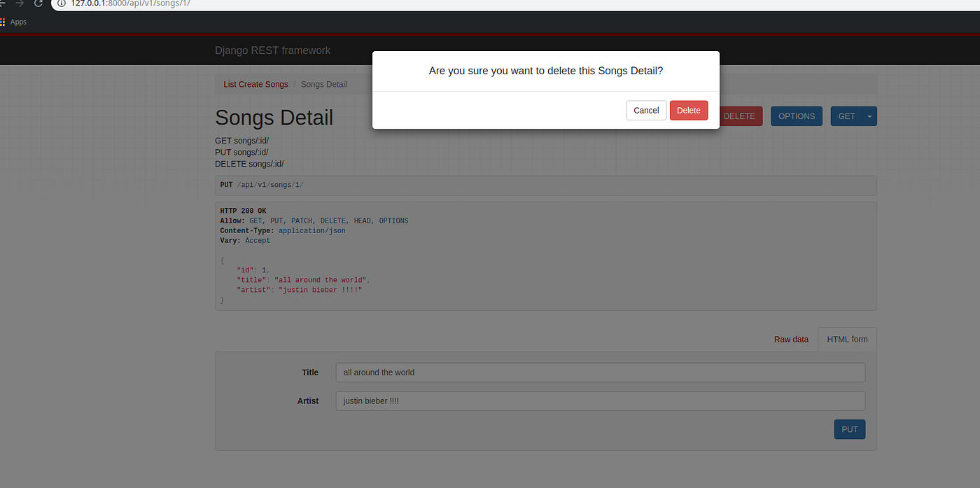The height and width of the screenshot is (488, 980).
Task: Click the DELETE request button
Action: click(x=741, y=116)
